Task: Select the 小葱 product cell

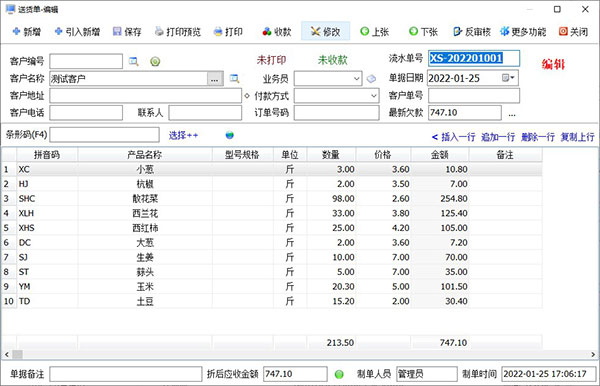Action: [x=145, y=169]
